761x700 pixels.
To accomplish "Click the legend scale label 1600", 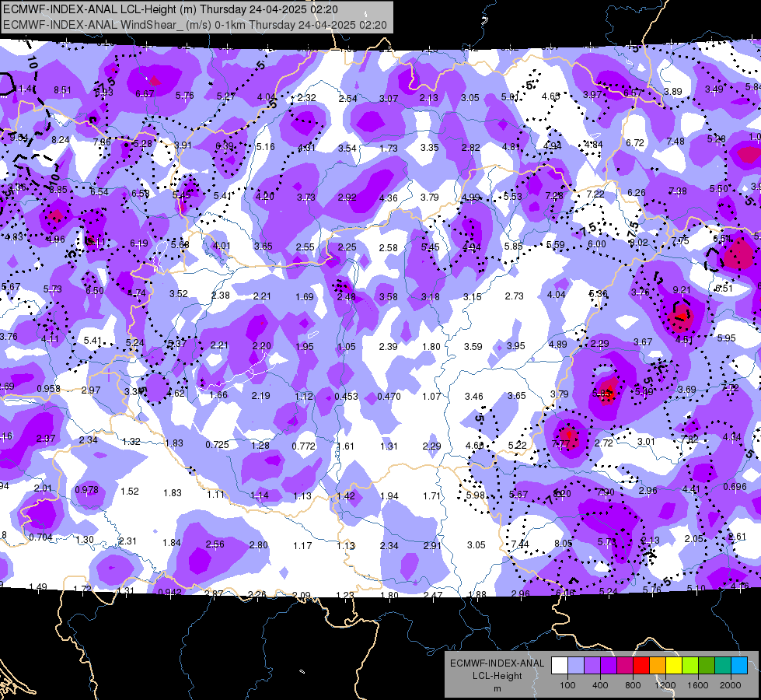I will [x=698, y=685].
